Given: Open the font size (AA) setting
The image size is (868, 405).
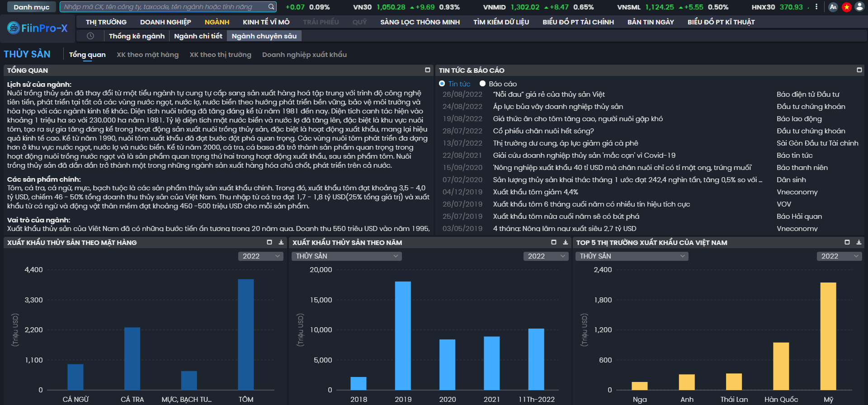Looking at the screenshot, I should 833,7.
